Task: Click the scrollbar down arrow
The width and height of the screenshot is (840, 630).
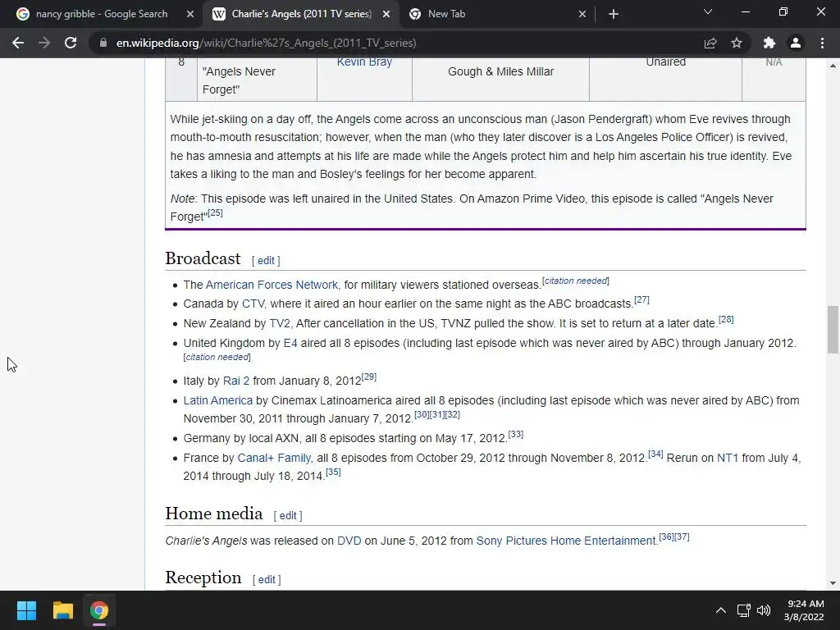Action: pos(833,583)
